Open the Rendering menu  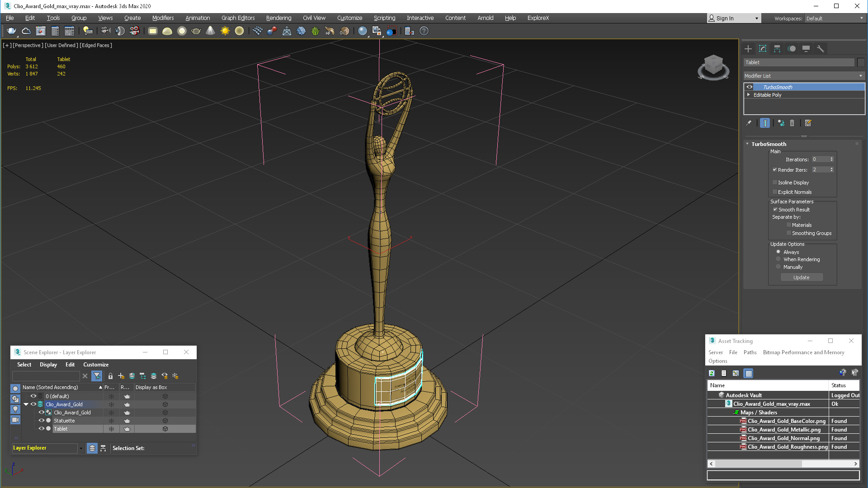[x=278, y=18]
